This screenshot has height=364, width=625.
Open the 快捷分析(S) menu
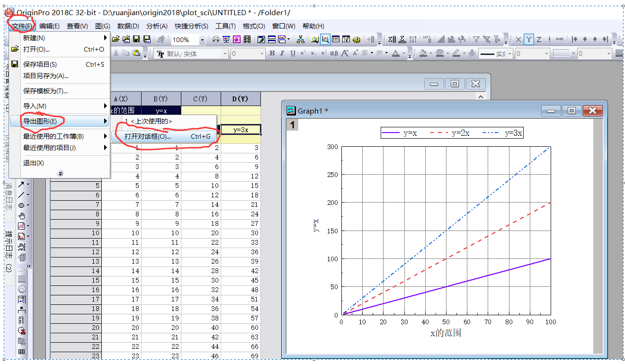pos(191,26)
